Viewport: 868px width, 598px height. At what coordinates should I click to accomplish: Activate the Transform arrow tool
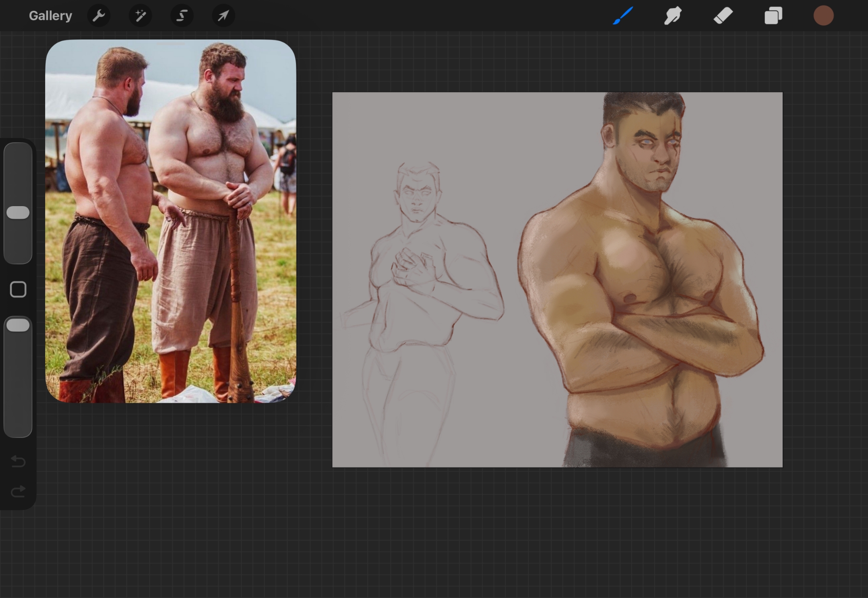[223, 16]
